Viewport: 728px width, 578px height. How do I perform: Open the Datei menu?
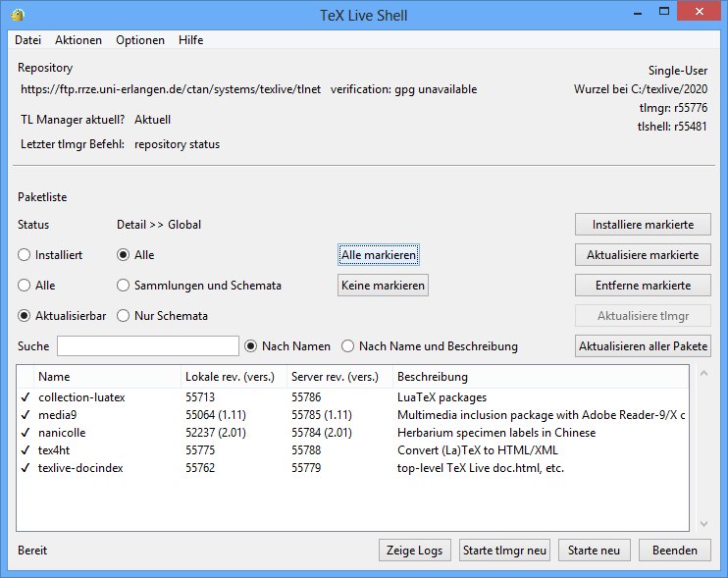[x=27, y=40]
